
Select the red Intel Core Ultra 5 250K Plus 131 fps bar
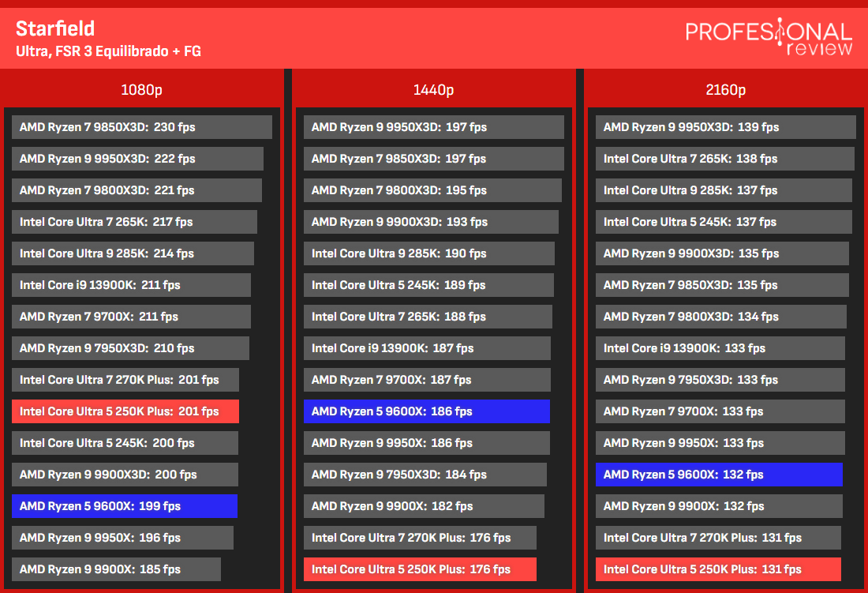tap(719, 569)
